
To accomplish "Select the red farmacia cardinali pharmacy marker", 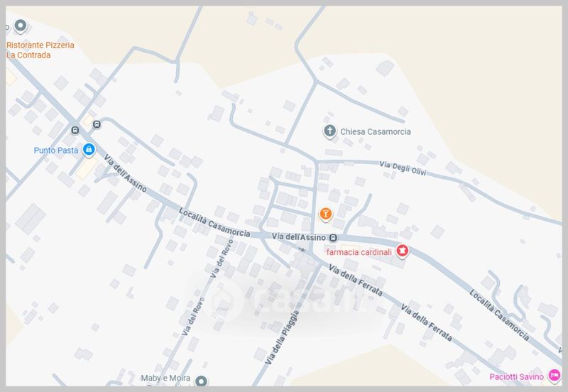I will pos(402,251).
